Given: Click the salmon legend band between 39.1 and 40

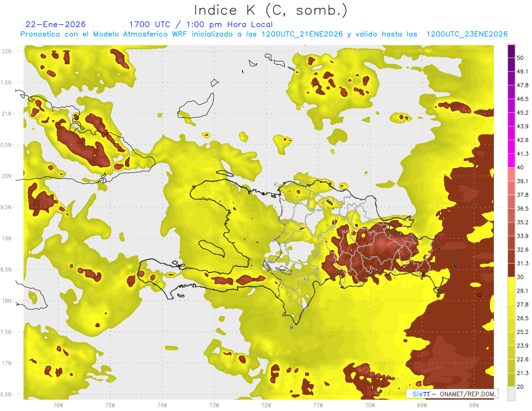Looking at the screenshot, I should 511,174.
